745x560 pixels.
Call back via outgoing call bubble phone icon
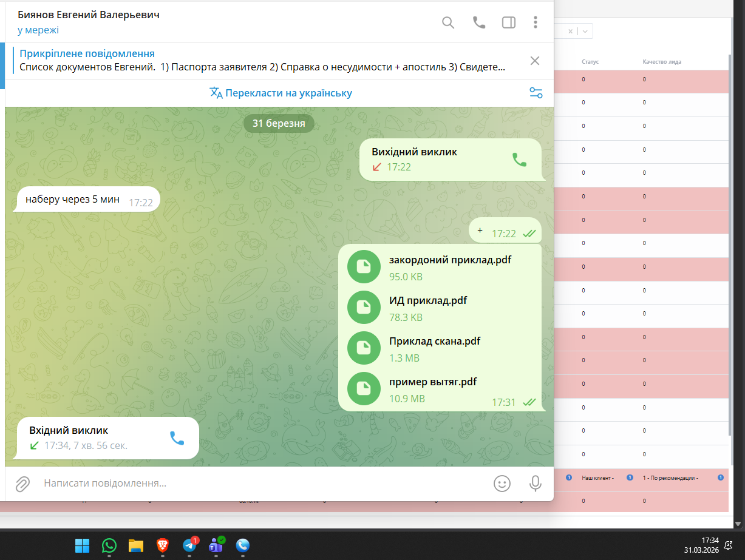(519, 160)
